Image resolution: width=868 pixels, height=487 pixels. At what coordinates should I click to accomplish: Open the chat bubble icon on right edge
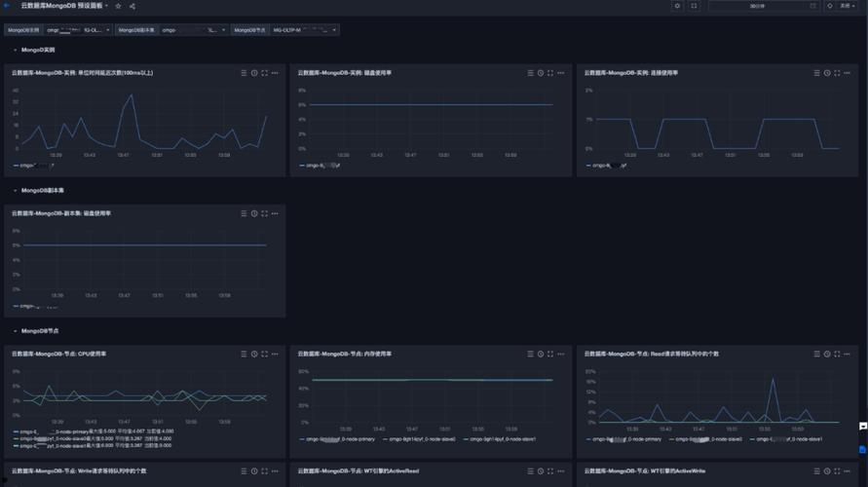863,427
